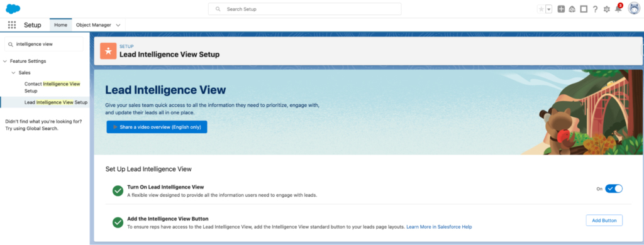Click Share a video overview button
Screen dimensions: 644x245
(157, 127)
